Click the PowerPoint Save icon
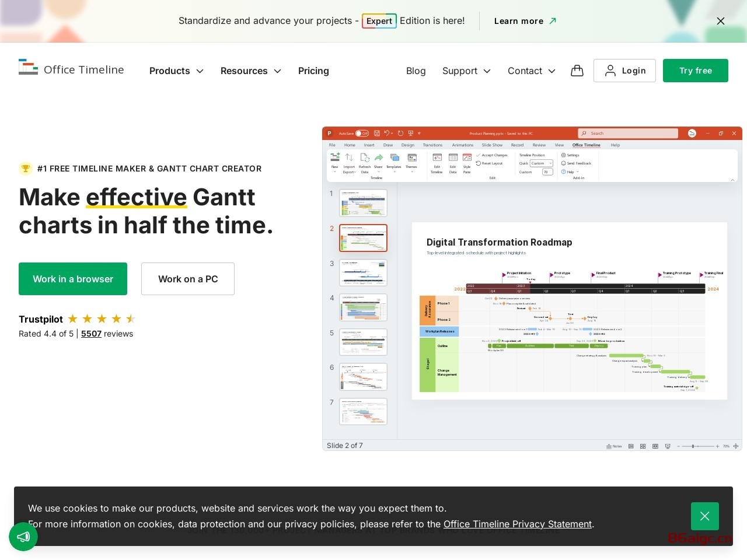The height and width of the screenshot is (560, 747). [377, 134]
